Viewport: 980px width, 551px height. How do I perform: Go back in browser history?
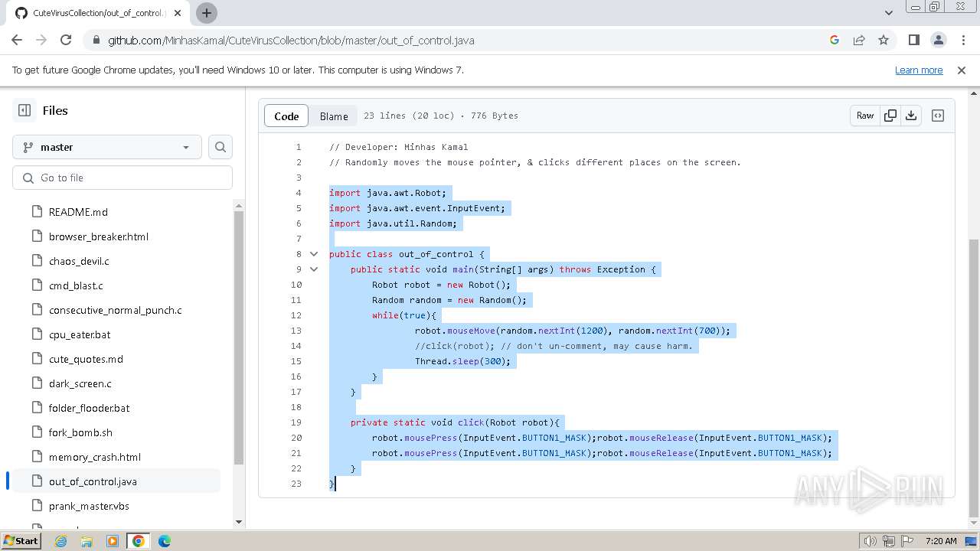[x=17, y=40]
